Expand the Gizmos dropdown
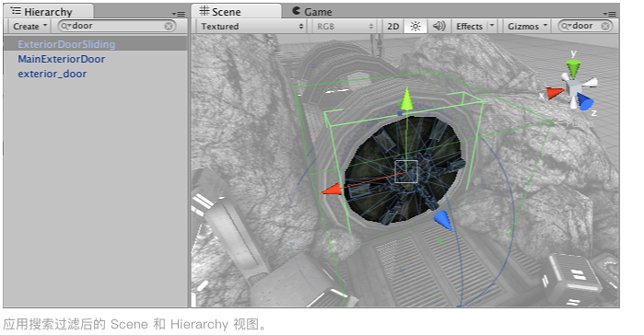 (x=527, y=27)
